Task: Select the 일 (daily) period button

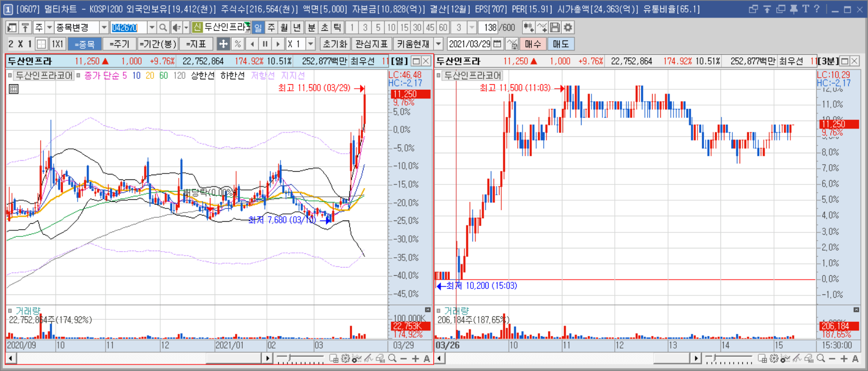Action: [258, 27]
